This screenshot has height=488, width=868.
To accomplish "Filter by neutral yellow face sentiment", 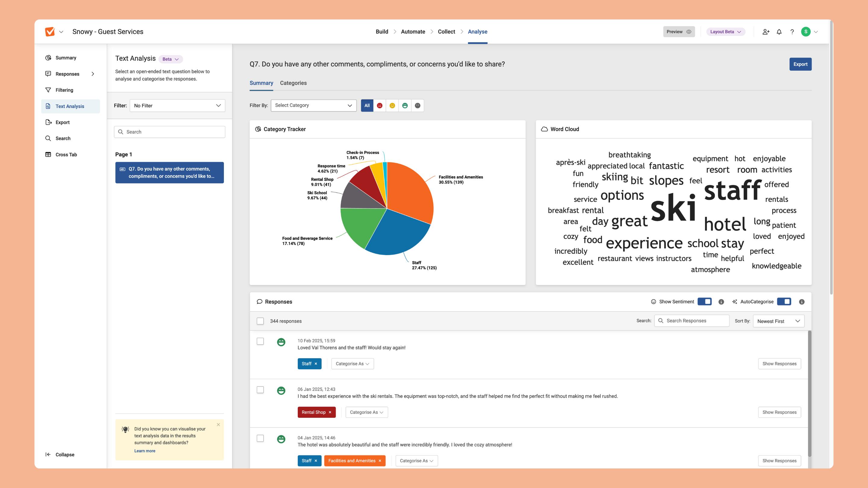I will click(392, 105).
